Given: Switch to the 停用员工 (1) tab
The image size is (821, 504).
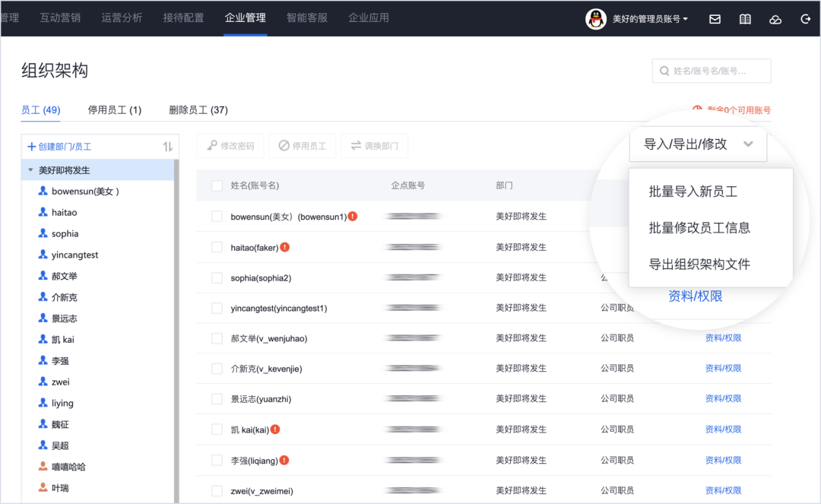Looking at the screenshot, I should point(115,110).
